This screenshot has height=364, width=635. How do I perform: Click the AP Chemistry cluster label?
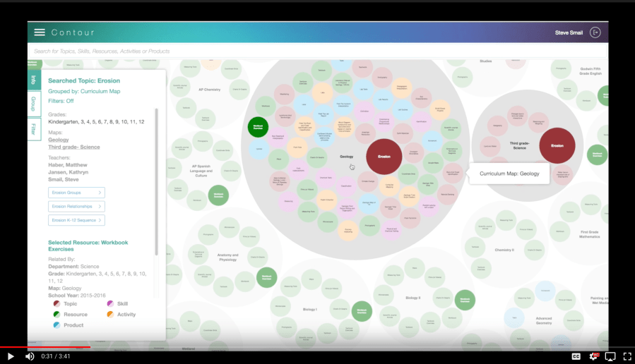point(209,90)
